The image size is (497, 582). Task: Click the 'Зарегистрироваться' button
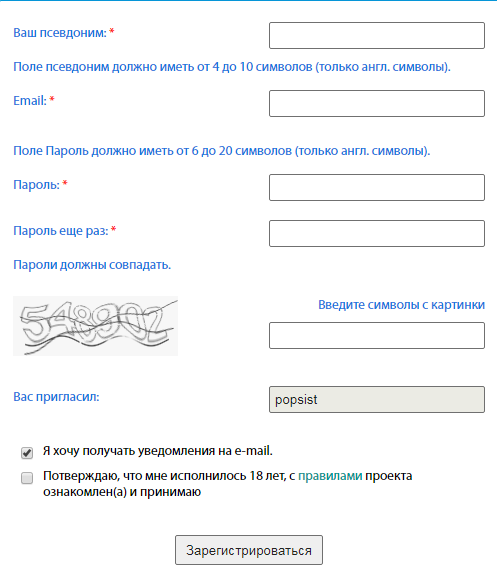point(249,550)
